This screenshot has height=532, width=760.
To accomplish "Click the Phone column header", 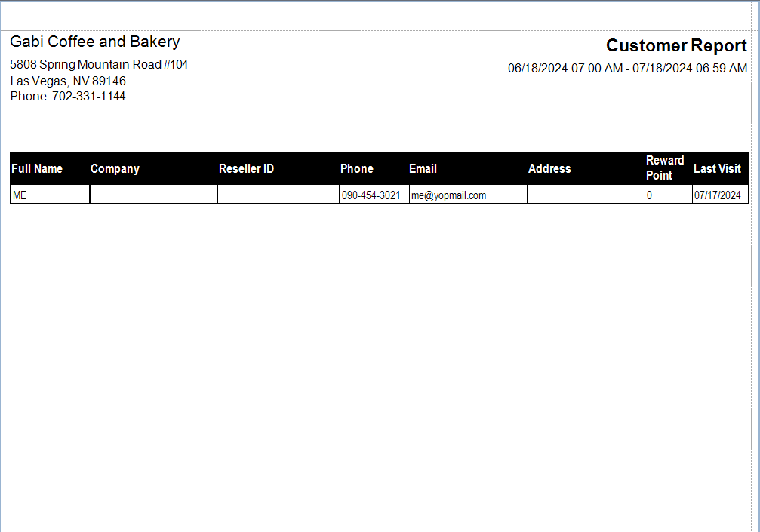I will 356,169.
